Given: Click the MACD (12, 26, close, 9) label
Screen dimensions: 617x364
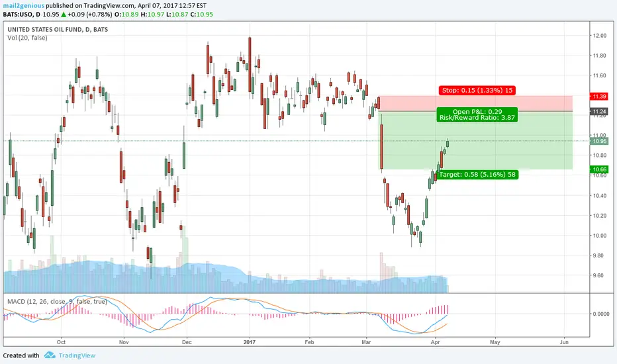Looking at the screenshot, I should [x=57, y=301].
